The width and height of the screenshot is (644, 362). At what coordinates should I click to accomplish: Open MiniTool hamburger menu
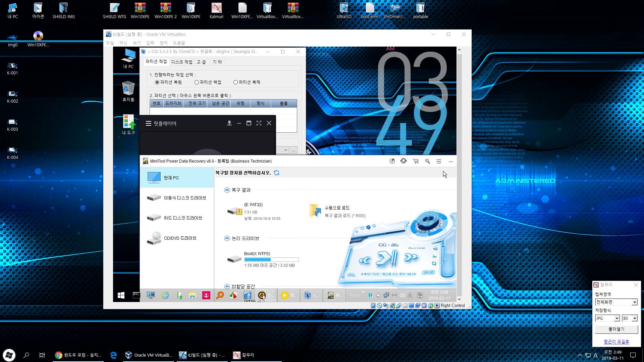click(x=439, y=161)
